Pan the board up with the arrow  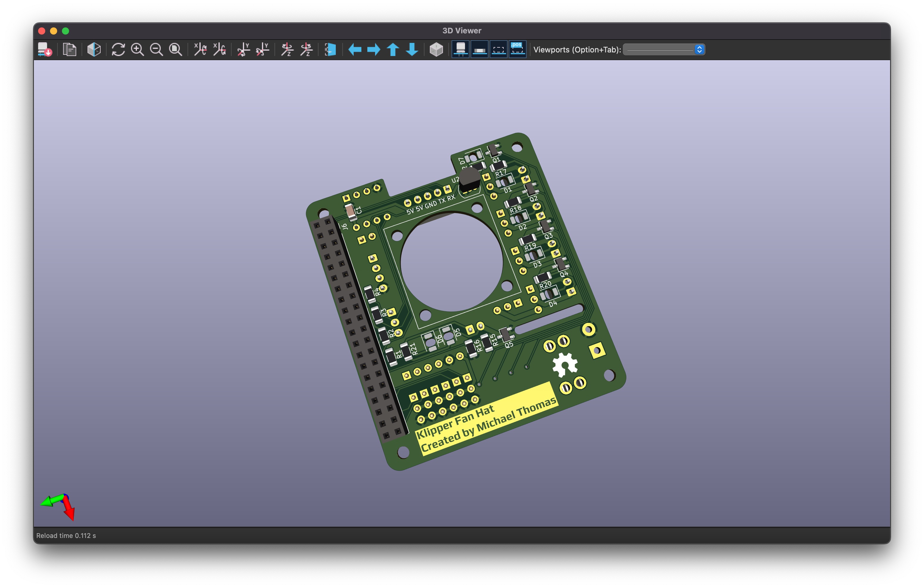point(393,49)
